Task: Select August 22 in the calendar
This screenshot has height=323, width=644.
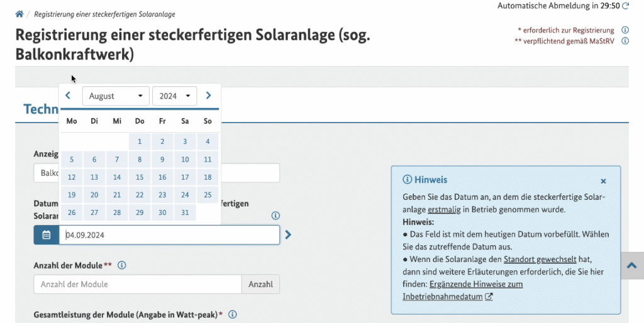Action: pyautogui.click(x=140, y=195)
